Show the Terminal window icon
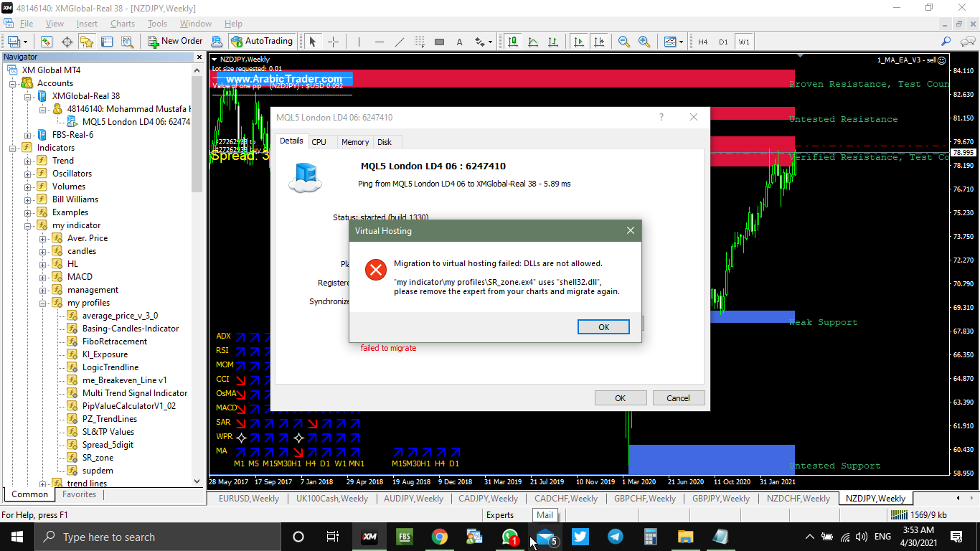Viewport: 980px width, 551px height. click(107, 42)
